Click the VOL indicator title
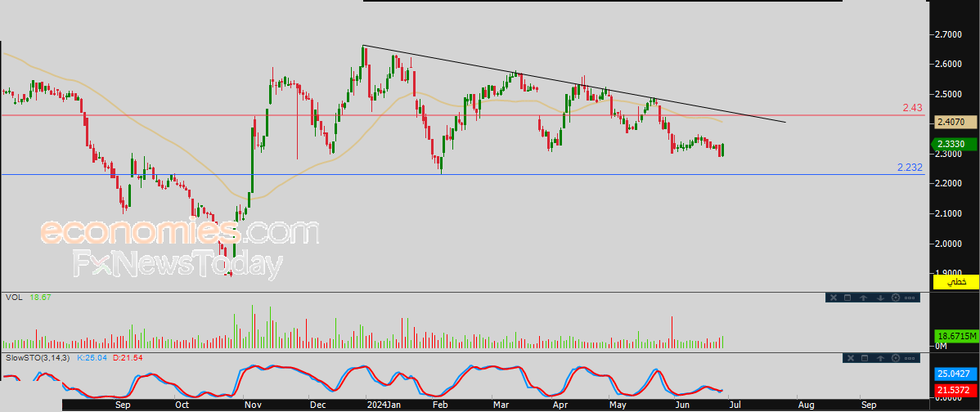 pos(14,298)
